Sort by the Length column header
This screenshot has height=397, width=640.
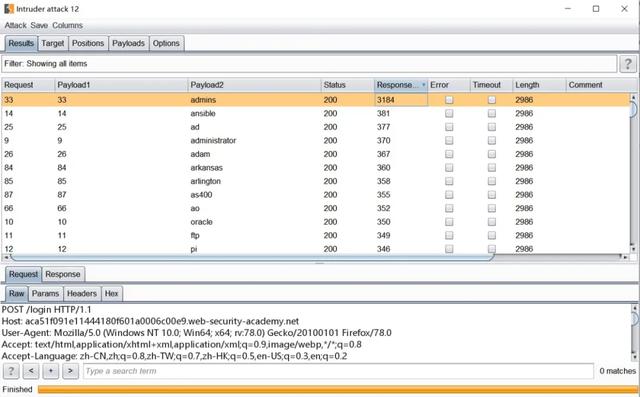click(x=539, y=85)
